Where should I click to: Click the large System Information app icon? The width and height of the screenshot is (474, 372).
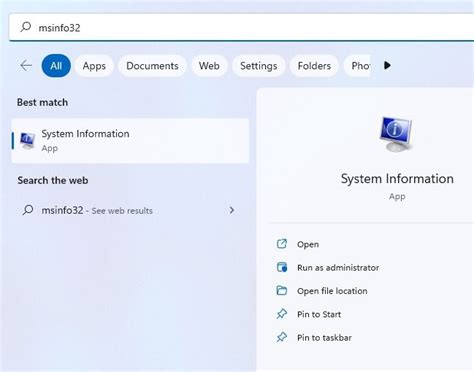click(396, 134)
